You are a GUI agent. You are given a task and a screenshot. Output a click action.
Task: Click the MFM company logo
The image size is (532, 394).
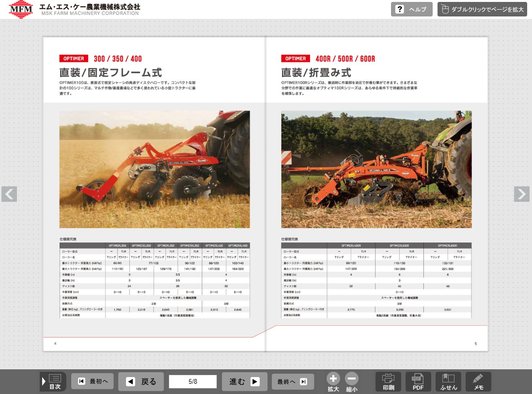[21, 9]
